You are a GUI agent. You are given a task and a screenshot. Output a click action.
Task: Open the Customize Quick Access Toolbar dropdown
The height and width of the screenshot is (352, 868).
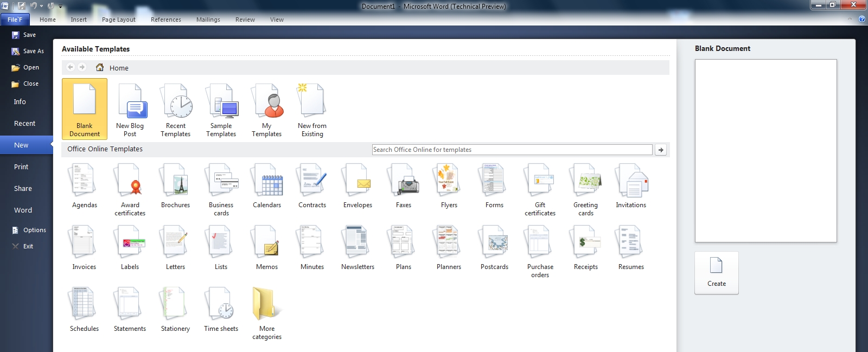click(60, 7)
